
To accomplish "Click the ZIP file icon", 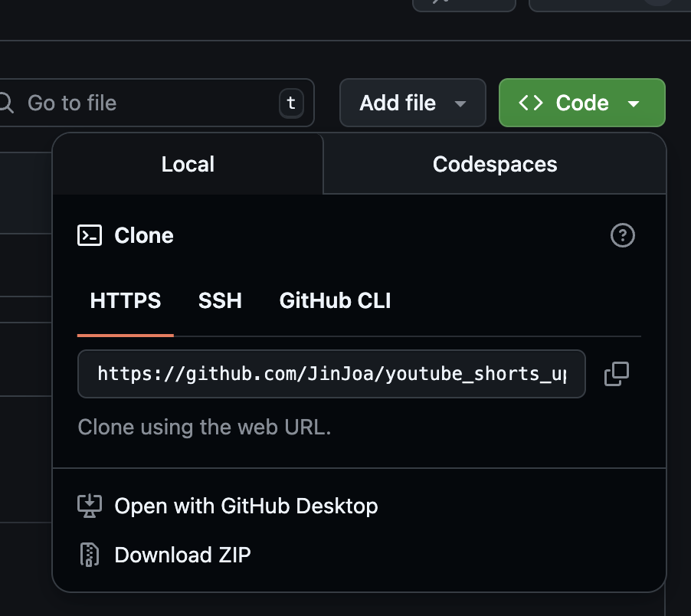I will pyautogui.click(x=90, y=554).
